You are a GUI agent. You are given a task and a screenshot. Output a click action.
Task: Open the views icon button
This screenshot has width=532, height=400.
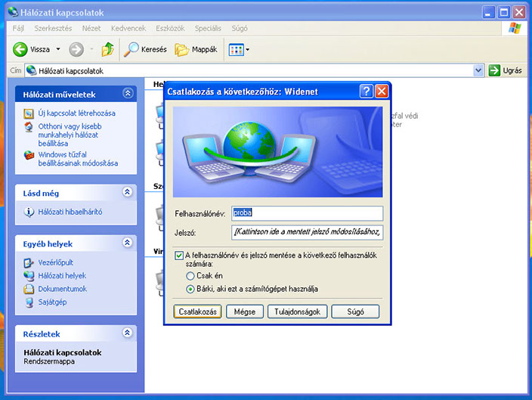(236, 50)
